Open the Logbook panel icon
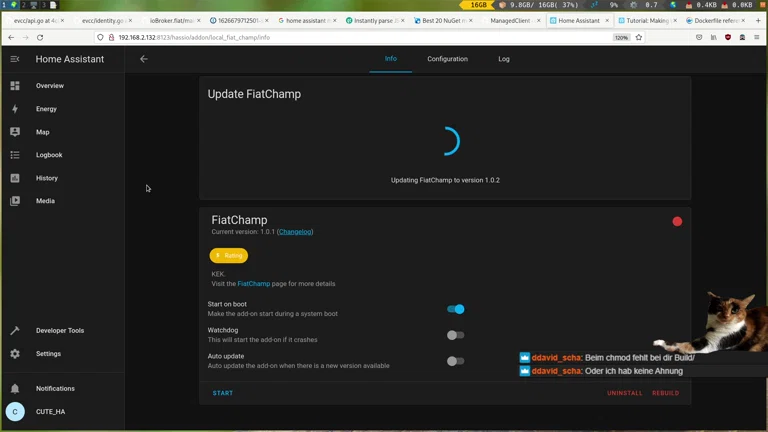Screen dimensions: 768x432 tap(15, 155)
